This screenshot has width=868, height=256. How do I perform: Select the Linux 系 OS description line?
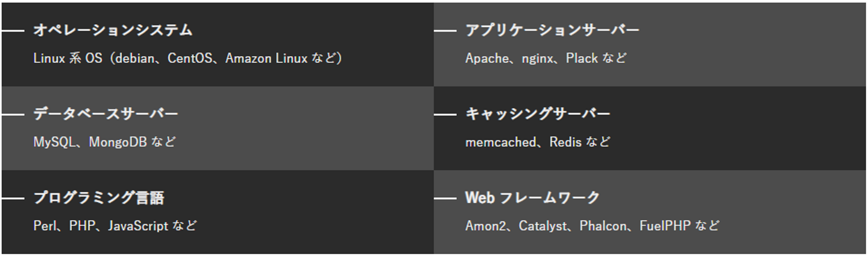(x=187, y=59)
